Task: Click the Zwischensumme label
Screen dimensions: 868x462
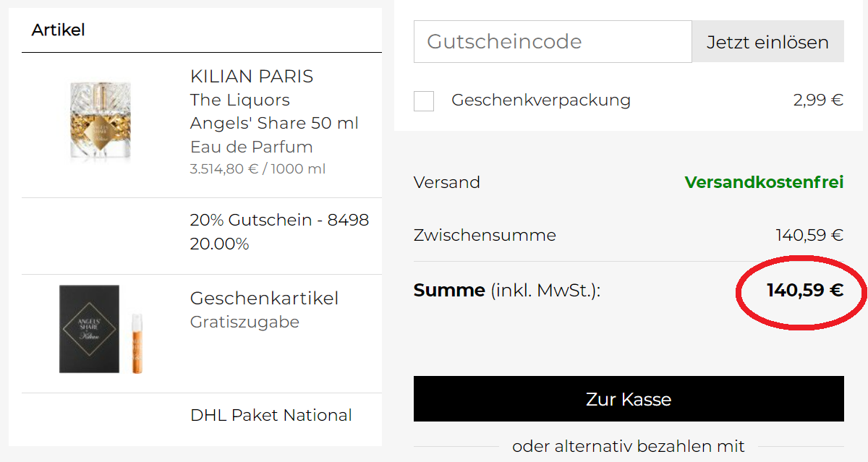Action: 485,235
